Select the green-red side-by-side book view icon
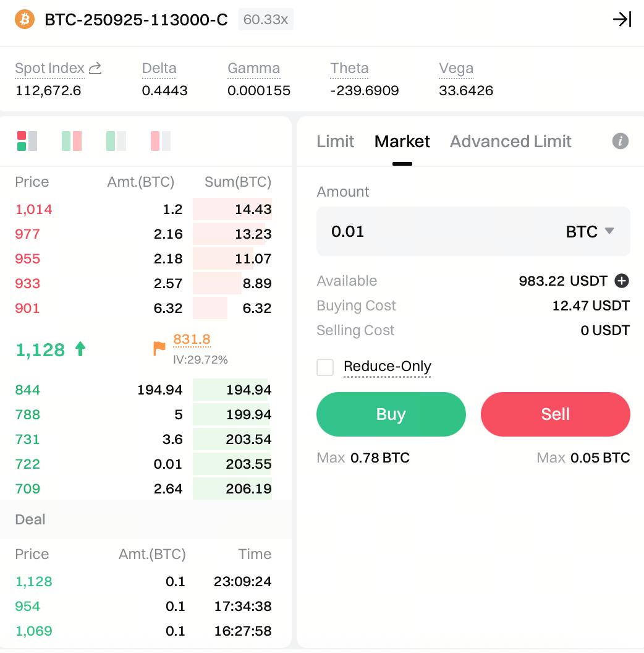This screenshot has height=653, width=644. [72, 141]
